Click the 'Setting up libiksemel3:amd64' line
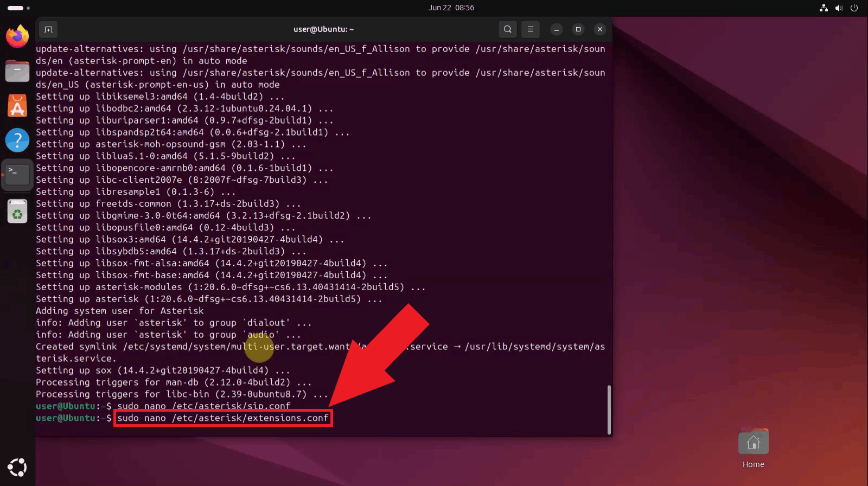This screenshot has width=868, height=486. pyautogui.click(x=160, y=97)
